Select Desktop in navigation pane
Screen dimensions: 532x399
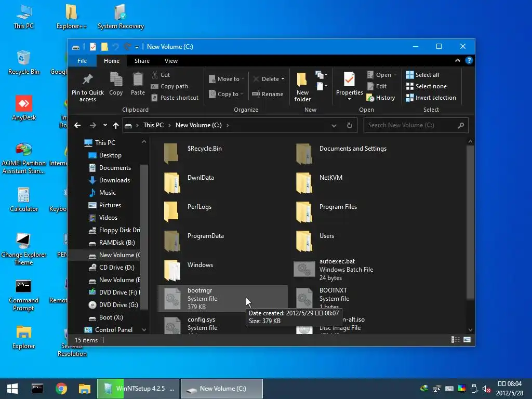(x=110, y=155)
